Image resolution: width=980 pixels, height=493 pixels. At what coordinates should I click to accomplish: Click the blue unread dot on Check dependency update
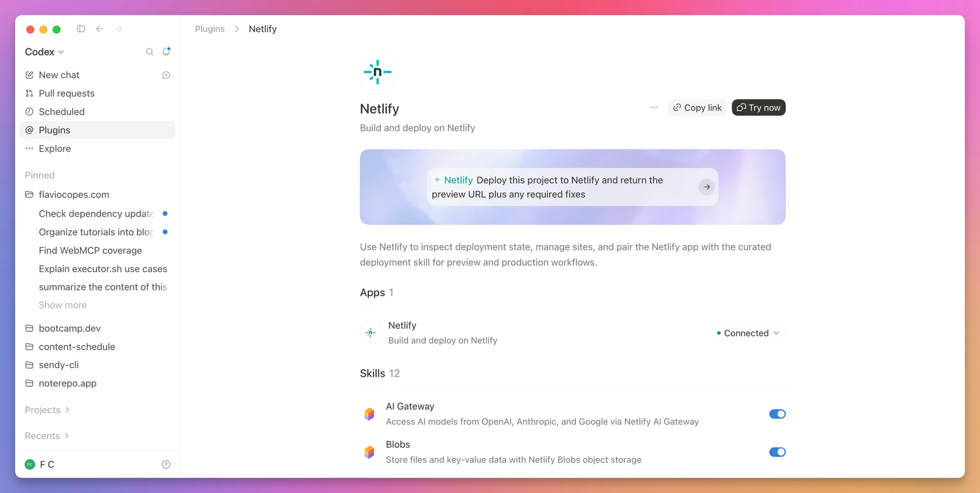tap(165, 214)
